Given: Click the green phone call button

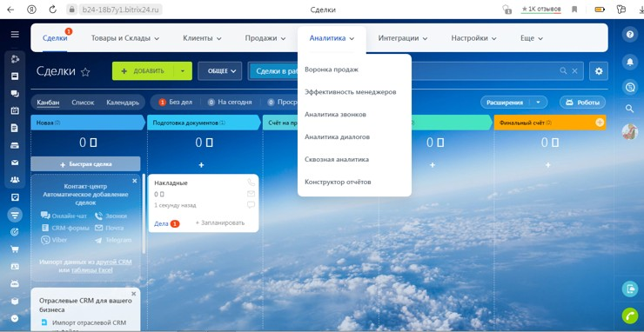Looking at the screenshot, I should [629, 316].
